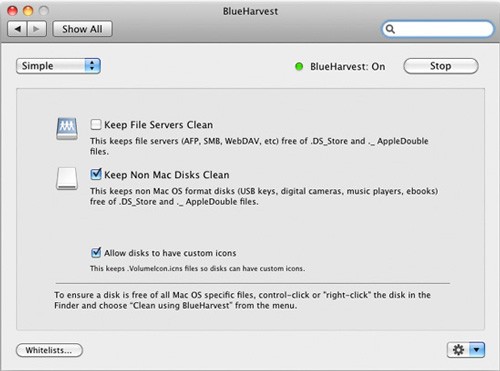Click the white external disk icon
The image size is (500, 371).
[67, 179]
